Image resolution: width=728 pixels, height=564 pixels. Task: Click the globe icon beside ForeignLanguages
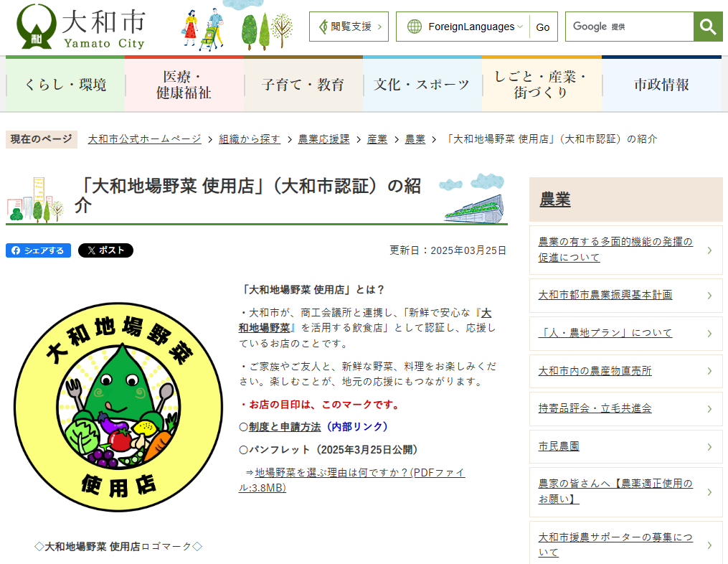click(x=414, y=27)
